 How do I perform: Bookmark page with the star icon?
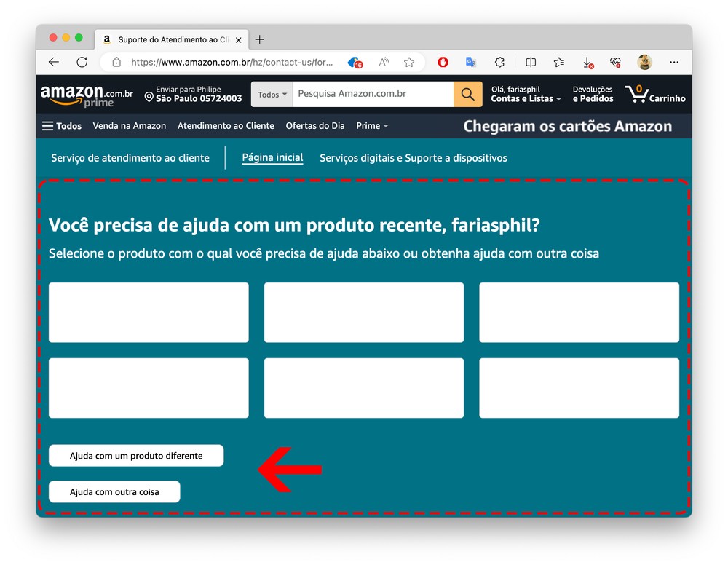[409, 63]
